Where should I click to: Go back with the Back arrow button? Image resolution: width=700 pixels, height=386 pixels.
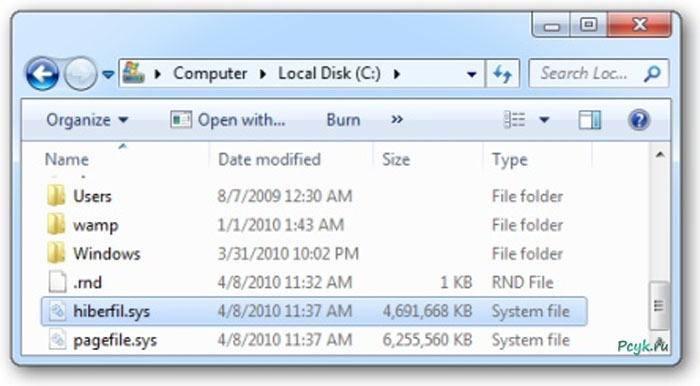pos(42,74)
